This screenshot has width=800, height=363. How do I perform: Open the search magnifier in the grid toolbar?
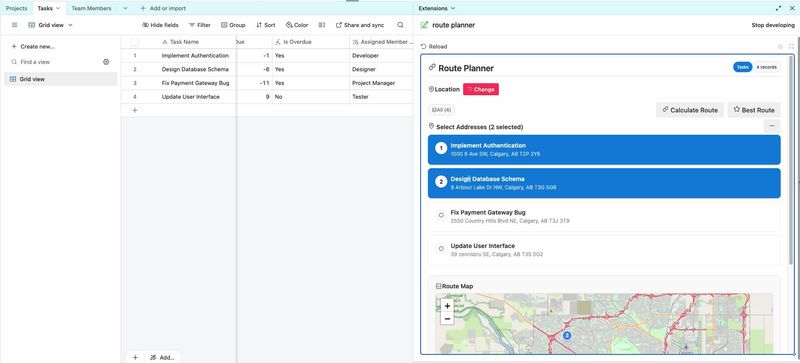pyautogui.click(x=401, y=25)
